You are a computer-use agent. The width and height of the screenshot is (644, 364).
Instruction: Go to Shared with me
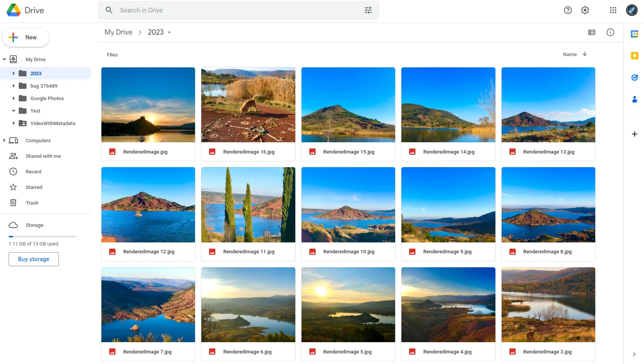pos(43,156)
